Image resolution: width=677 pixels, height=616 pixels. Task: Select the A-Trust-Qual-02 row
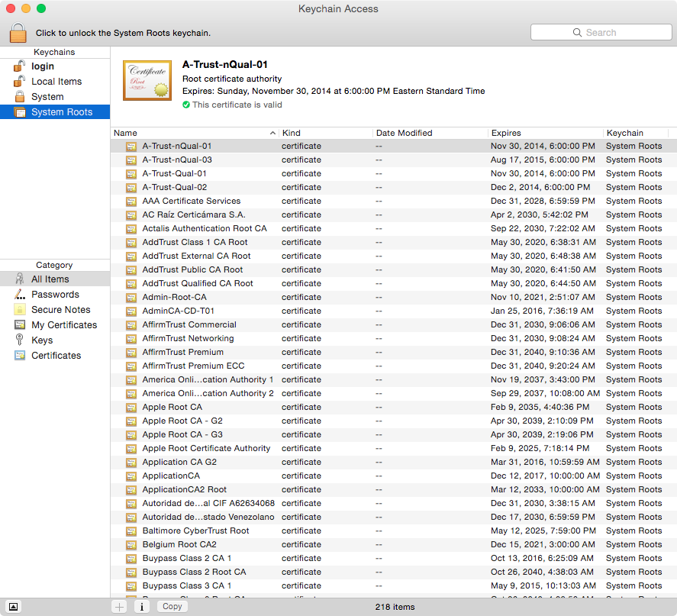[393, 187]
